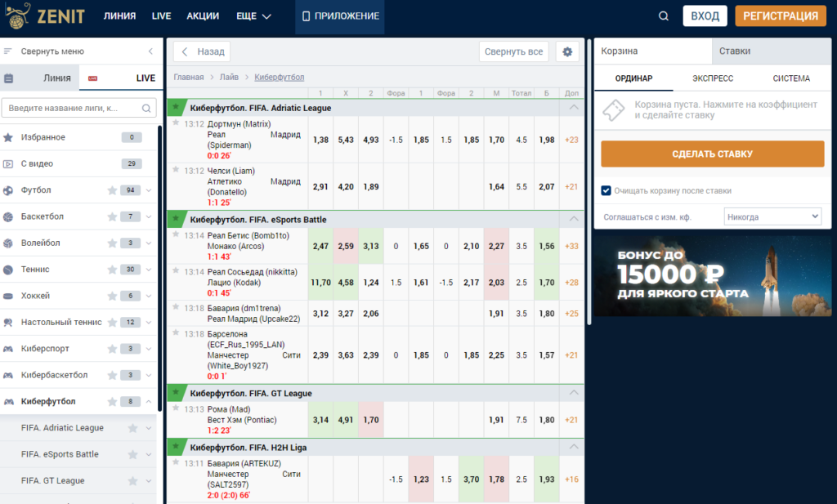The image size is (837, 504).
Task: Switch sidebar to Линия tab
Action: pyautogui.click(x=40, y=78)
